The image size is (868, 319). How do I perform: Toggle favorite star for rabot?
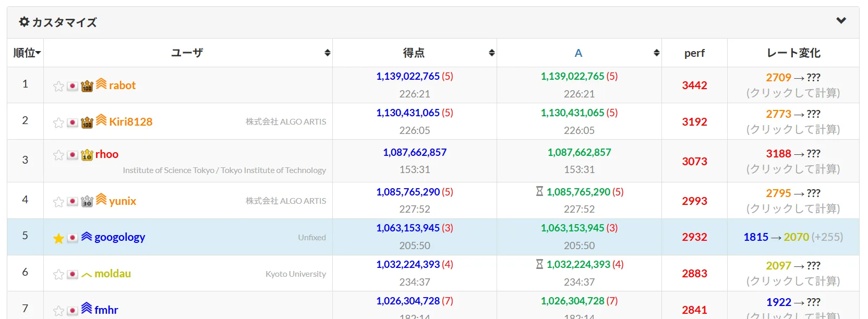(58, 86)
